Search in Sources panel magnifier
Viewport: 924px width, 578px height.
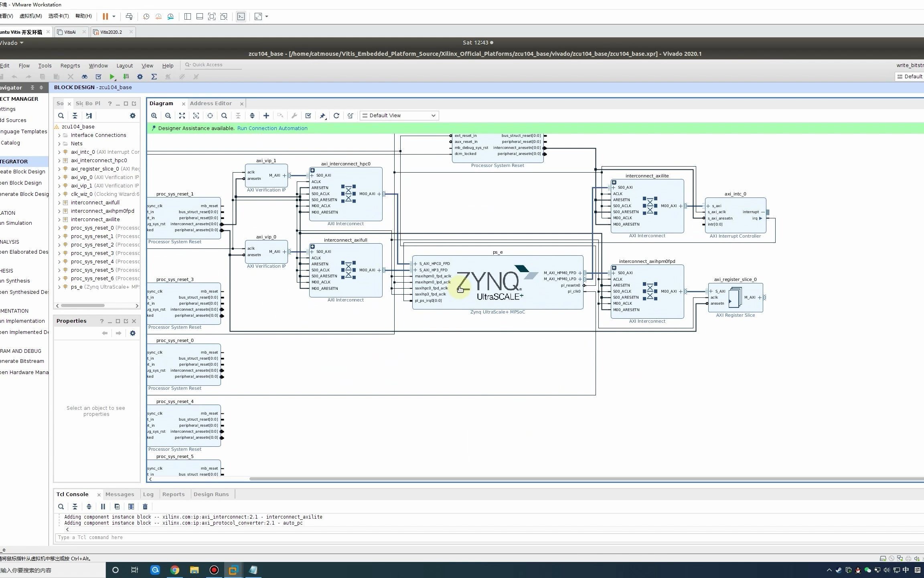61,116
